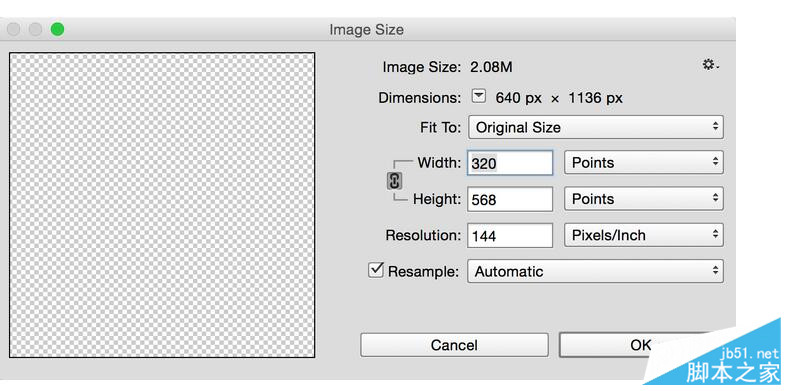Confirm with the OK button
Image resolution: width=787 pixels, height=391 pixels.
[640, 345]
